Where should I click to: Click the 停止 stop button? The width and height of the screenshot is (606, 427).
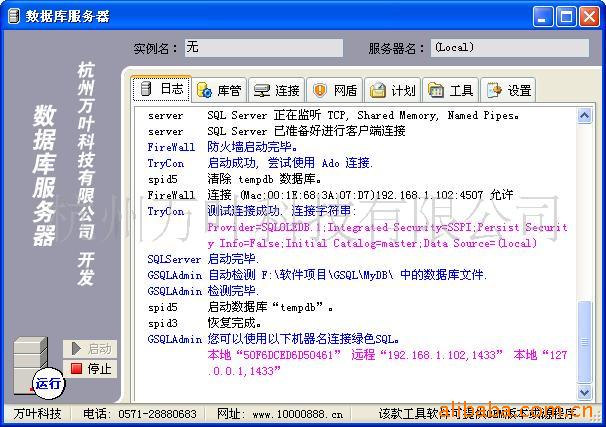[90, 369]
